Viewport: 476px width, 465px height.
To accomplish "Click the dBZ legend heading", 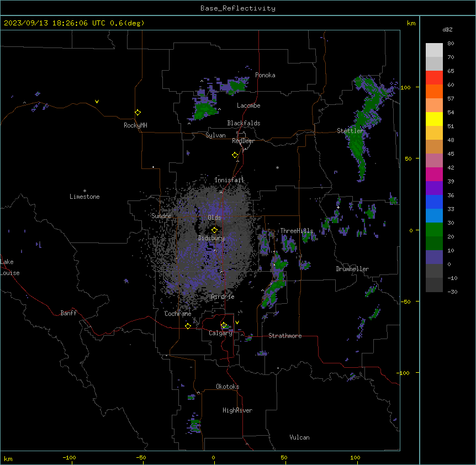I will click(x=447, y=29).
